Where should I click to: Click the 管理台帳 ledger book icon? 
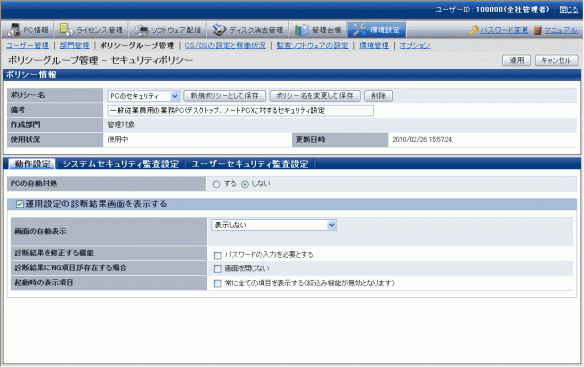[302, 30]
